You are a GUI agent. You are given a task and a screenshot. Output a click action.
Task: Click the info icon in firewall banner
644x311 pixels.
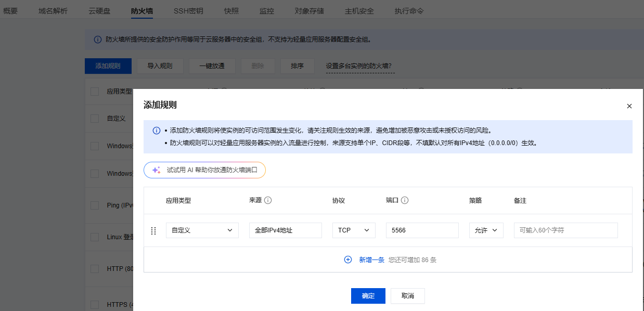pyautogui.click(x=97, y=40)
